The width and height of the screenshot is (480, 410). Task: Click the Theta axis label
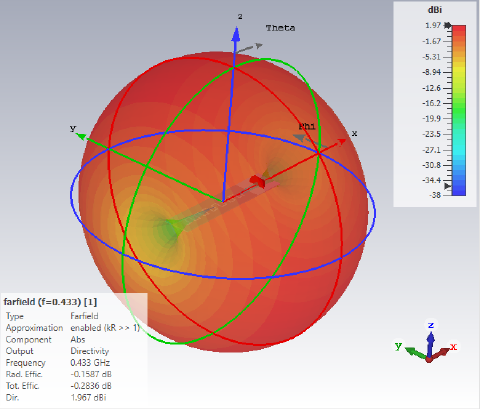click(280, 28)
